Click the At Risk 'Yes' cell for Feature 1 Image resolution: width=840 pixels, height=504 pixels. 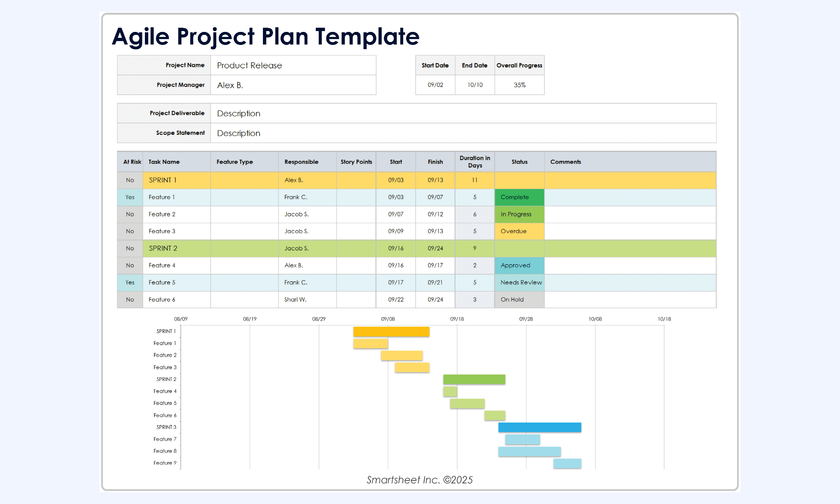(x=130, y=197)
